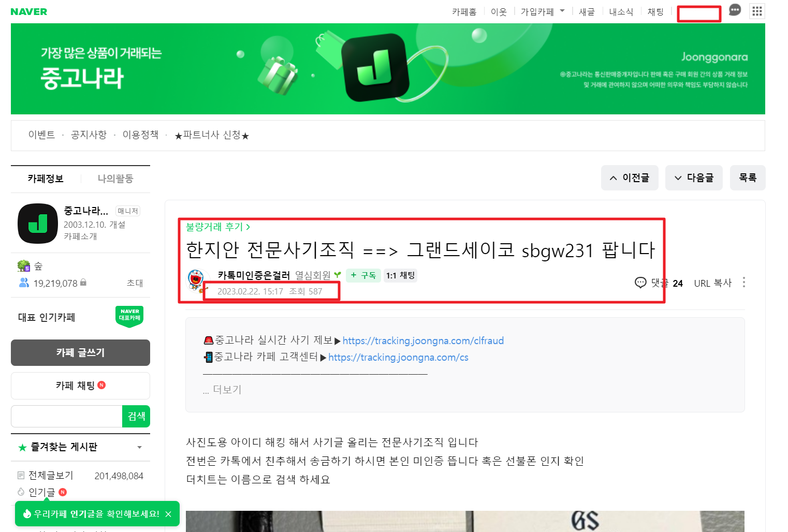This screenshot has height=532, width=788.
Task: Open 채팅 in the top menu
Action: [655, 11]
